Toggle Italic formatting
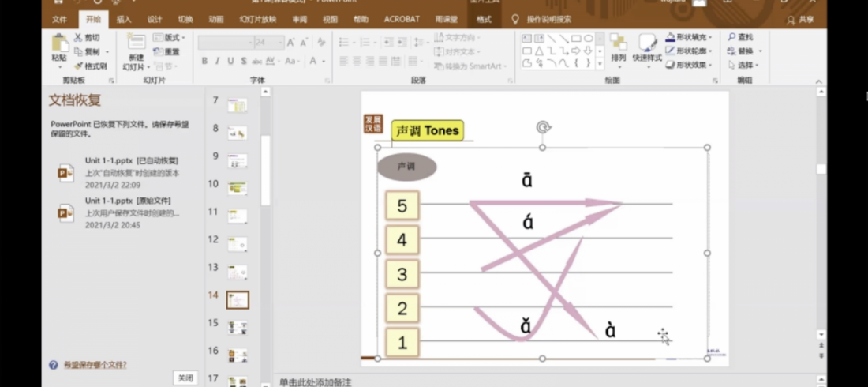The width and height of the screenshot is (868, 387). point(218,61)
